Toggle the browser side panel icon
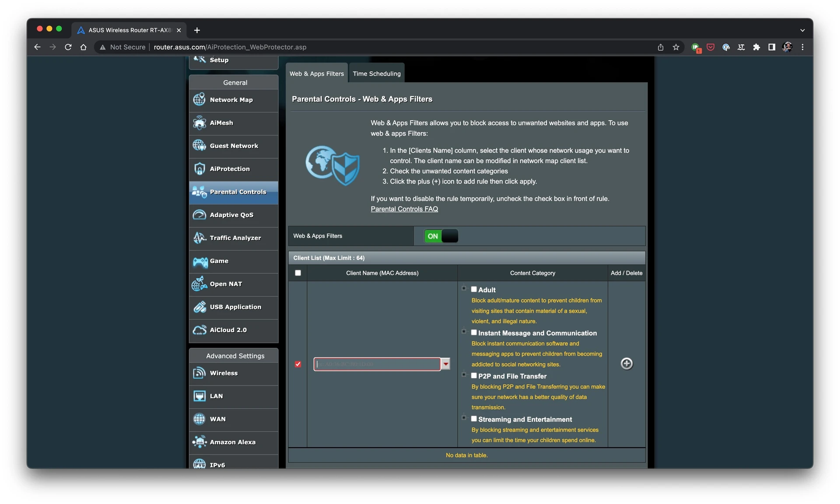The height and width of the screenshot is (504, 840). (x=772, y=47)
